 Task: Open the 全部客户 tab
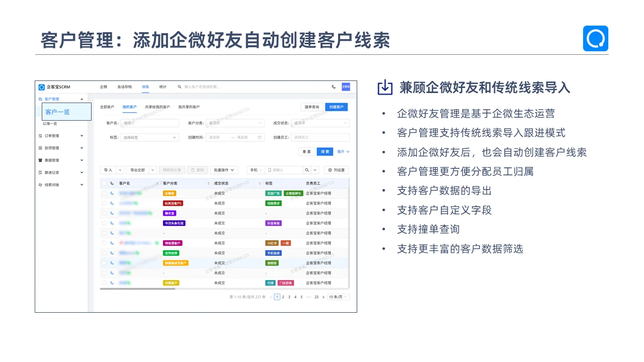[107, 107]
